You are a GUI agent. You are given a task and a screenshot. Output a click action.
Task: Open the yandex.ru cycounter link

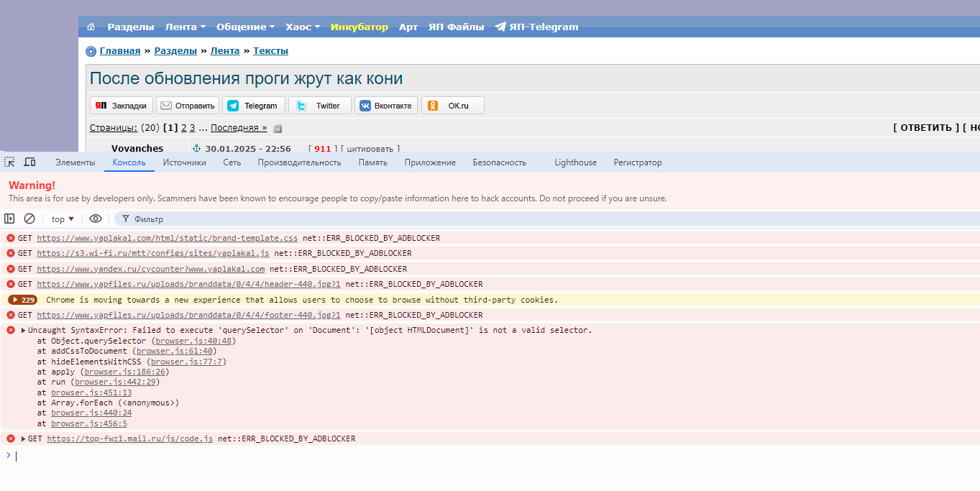tap(151, 269)
